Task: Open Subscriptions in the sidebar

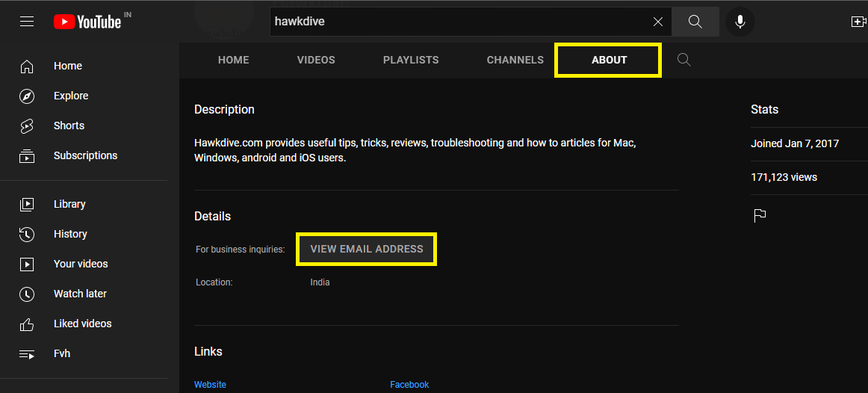Action: (x=85, y=155)
